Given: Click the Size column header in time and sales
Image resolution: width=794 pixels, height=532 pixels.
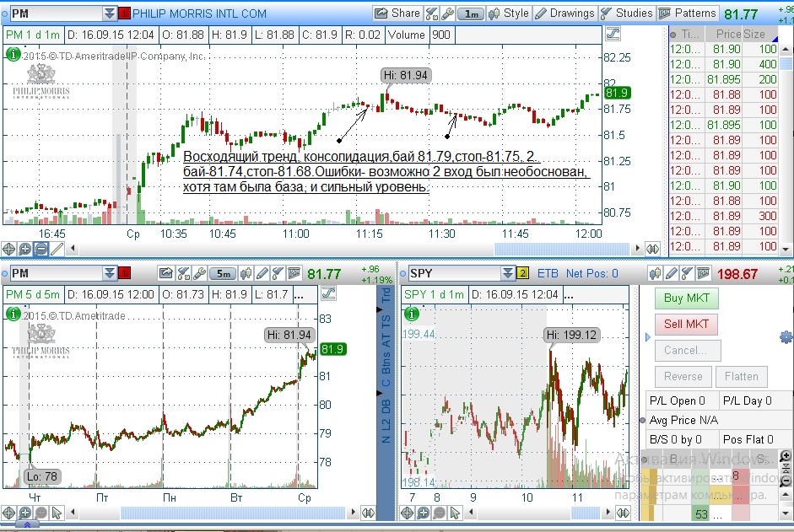Looking at the screenshot, I should tap(754, 35).
